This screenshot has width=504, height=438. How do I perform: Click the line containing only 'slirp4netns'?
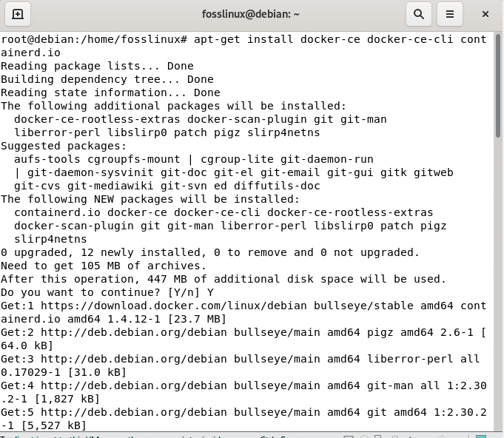point(50,239)
